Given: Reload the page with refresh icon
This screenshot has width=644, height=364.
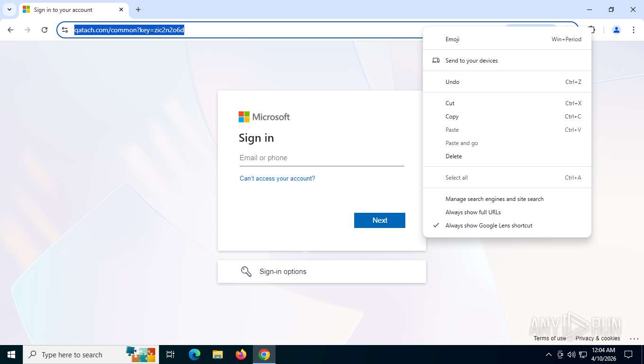Looking at the screenshot, I should point(45,30).
